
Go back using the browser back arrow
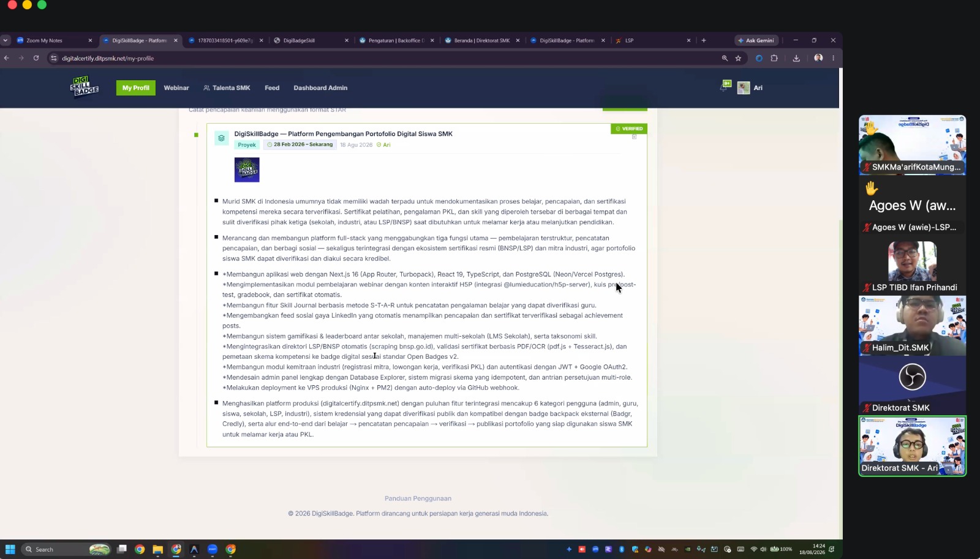[7, 58]
